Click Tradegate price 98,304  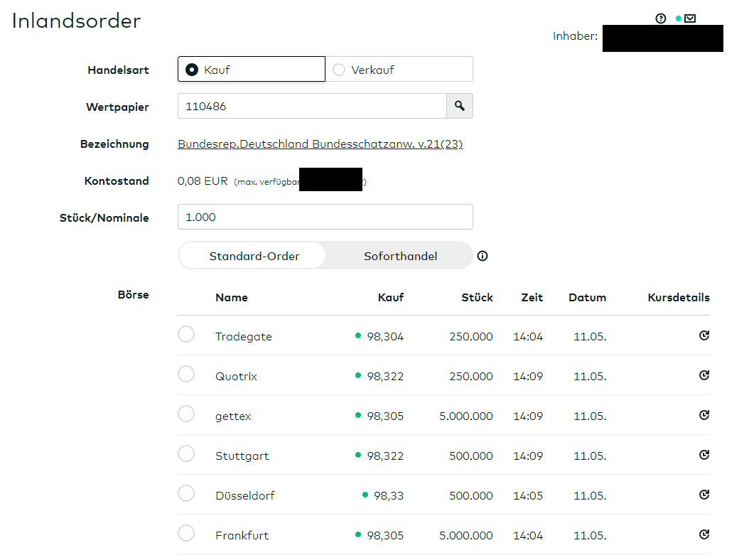[x=385, y=337]
